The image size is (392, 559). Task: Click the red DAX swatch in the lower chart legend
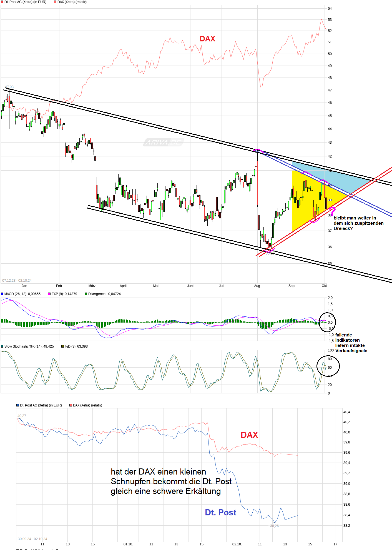(71, 405)
